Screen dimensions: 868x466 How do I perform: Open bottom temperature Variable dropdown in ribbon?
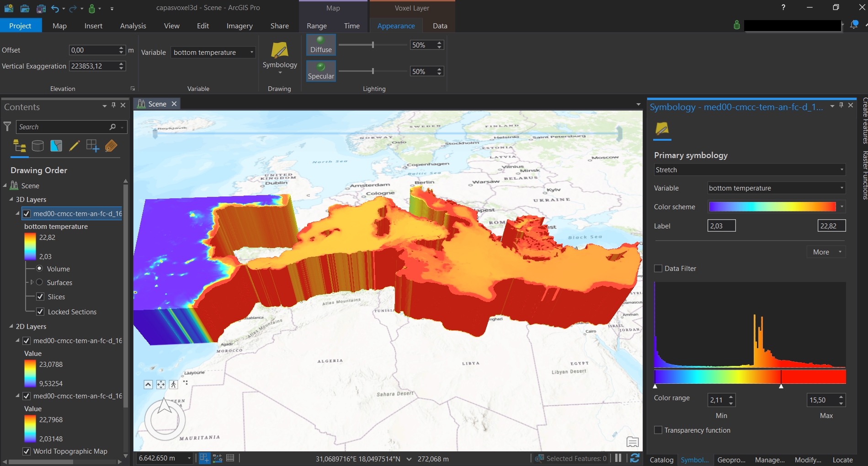tap(213, 53)
